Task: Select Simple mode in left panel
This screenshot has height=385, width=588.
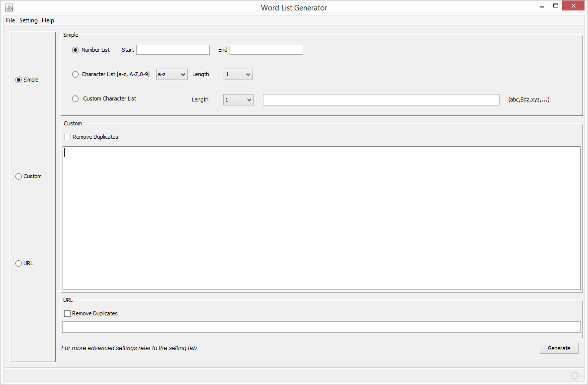Action: click(18, 80)
